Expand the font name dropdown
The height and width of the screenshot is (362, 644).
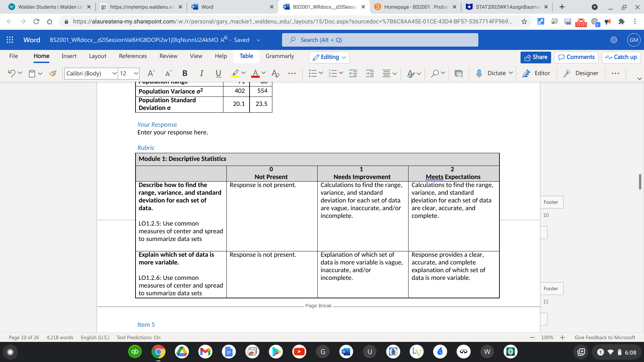114,73
